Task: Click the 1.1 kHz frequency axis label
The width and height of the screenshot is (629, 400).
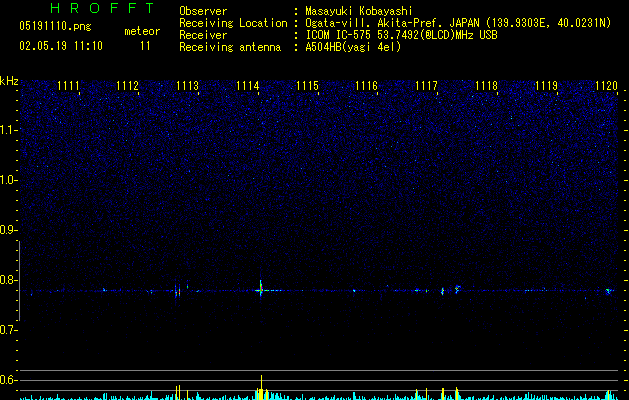Action: pyautogui.click(x=8, y=130)
